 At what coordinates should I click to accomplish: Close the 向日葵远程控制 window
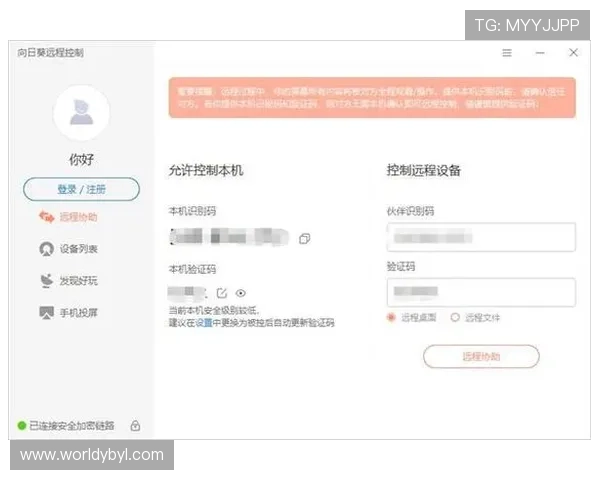click(x=573, y=52)
